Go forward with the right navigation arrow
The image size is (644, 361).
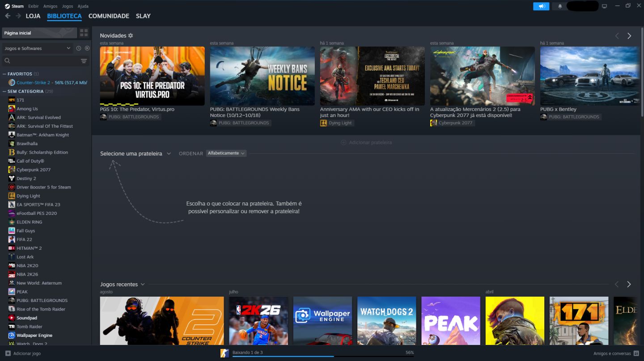tap(18, 16)
